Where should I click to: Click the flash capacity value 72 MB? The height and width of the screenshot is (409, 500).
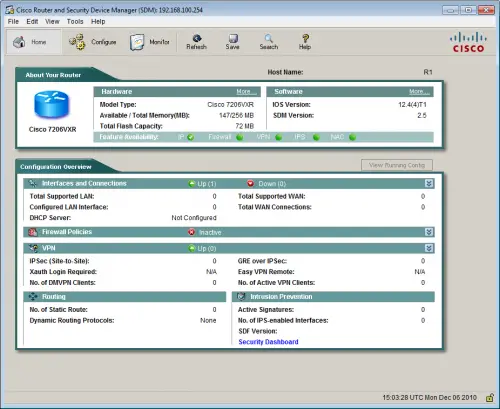(x=245, y=126)
